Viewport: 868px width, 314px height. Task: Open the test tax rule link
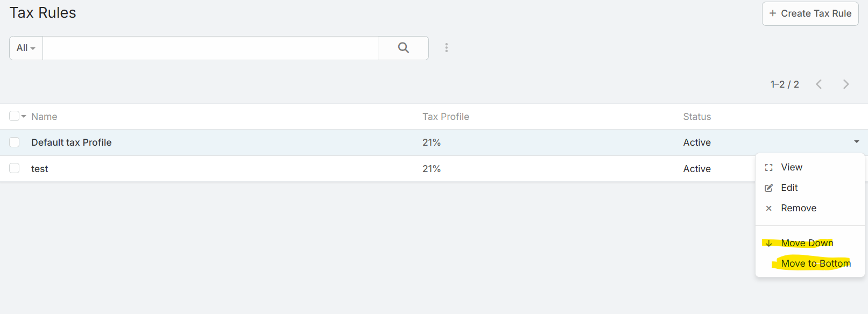(39, 169)
